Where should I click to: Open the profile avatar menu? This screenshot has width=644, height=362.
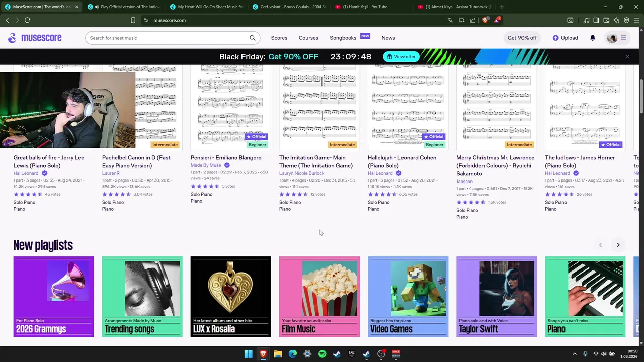pos(612,38)
